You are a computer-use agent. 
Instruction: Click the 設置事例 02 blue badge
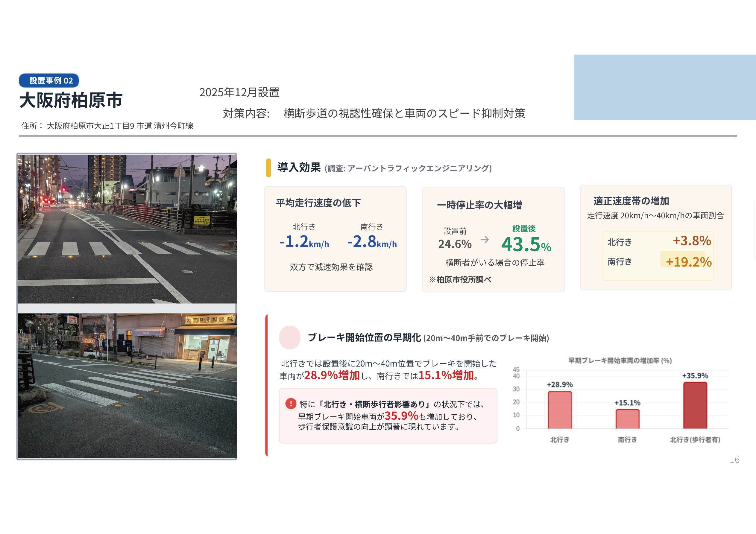(49, 81)
